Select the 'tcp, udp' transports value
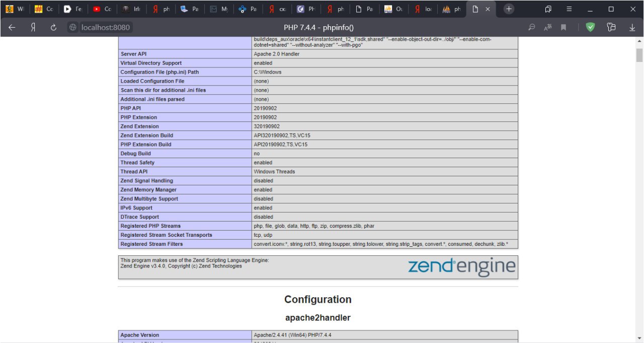 tap(263, 235)
